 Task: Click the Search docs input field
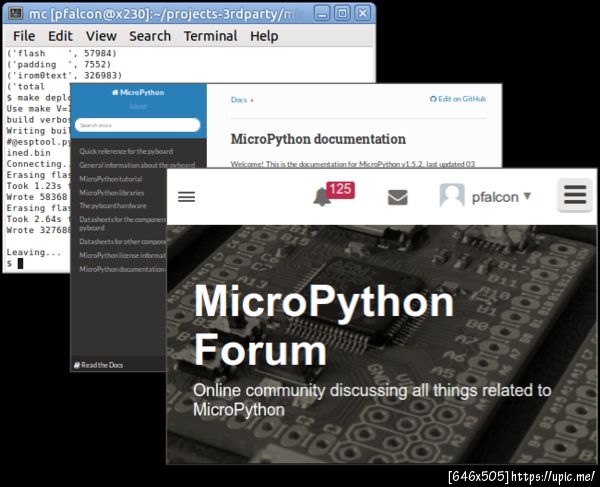point(137,125)
